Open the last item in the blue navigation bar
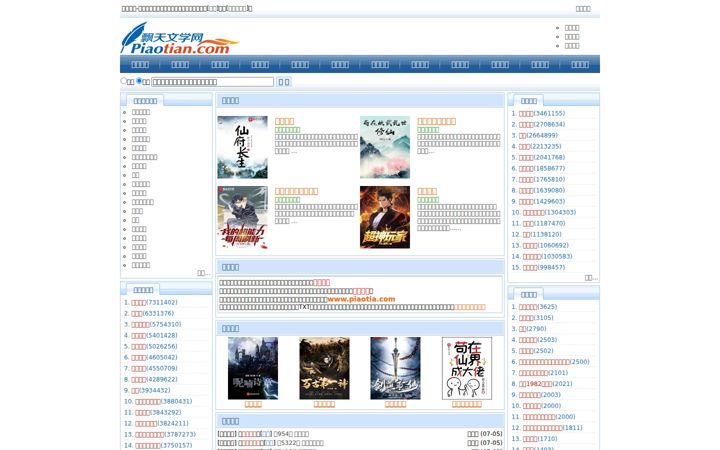 coord(579,64)
